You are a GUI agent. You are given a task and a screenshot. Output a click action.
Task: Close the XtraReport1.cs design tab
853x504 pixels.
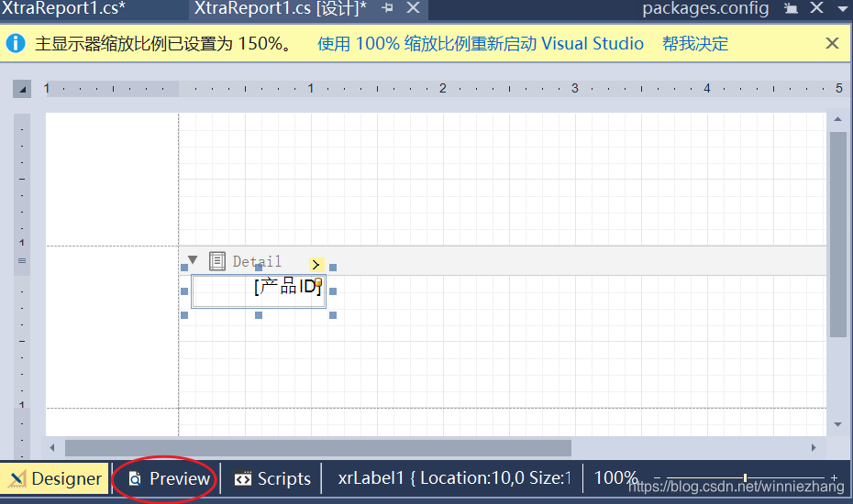[414, 7]
